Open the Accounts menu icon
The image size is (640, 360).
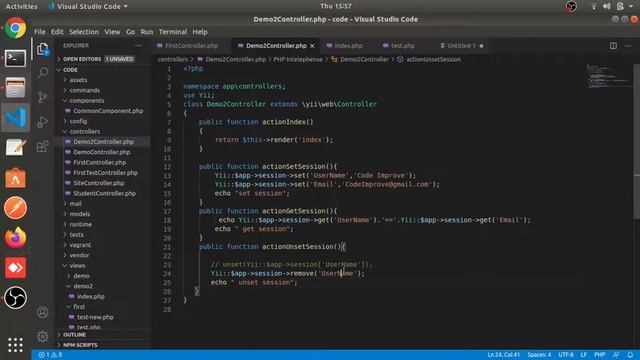[42, 312]
